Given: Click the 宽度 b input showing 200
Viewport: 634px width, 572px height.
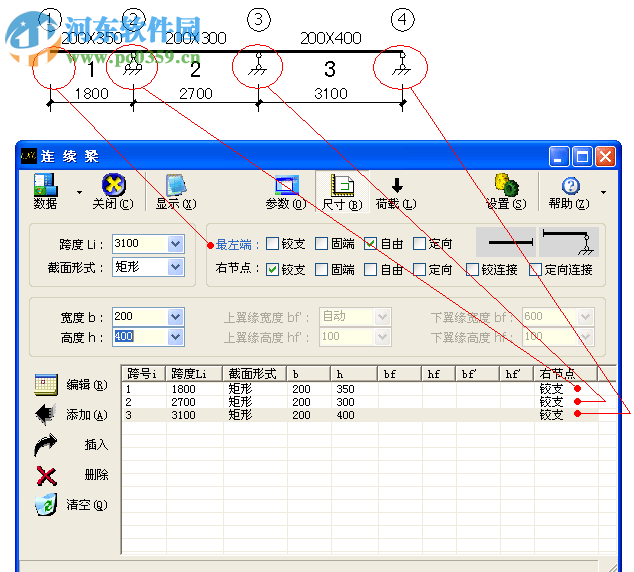Looking at the screenshot, I should tap(140, 317).
